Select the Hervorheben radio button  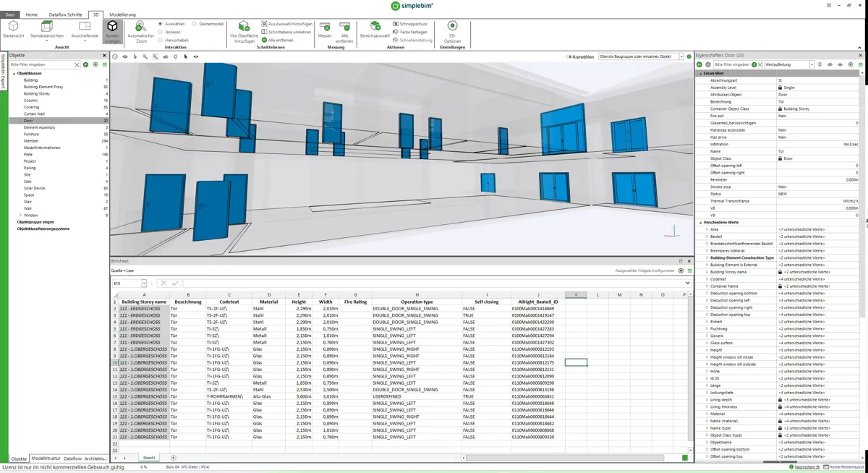click(x=160, y=40)
